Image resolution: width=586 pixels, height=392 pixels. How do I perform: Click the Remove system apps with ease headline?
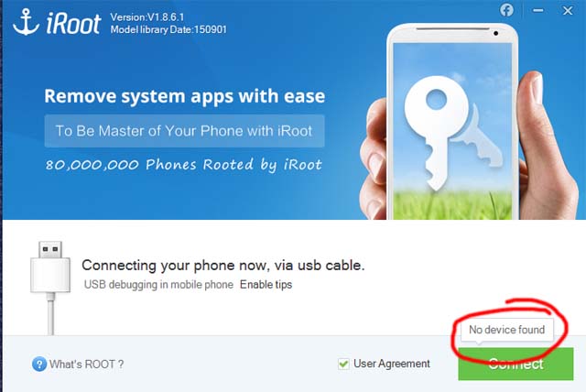pos(185,96)
